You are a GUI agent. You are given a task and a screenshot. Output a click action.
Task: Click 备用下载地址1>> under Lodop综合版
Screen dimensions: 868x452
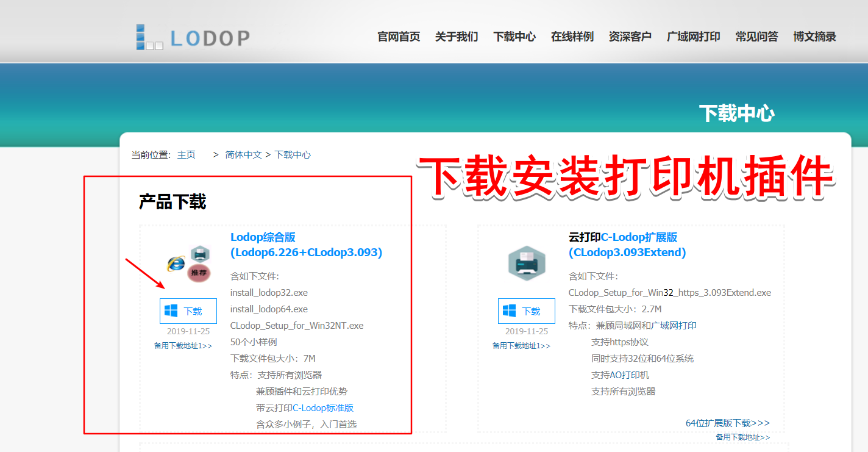pyautogui.click(x=183, y=346)
